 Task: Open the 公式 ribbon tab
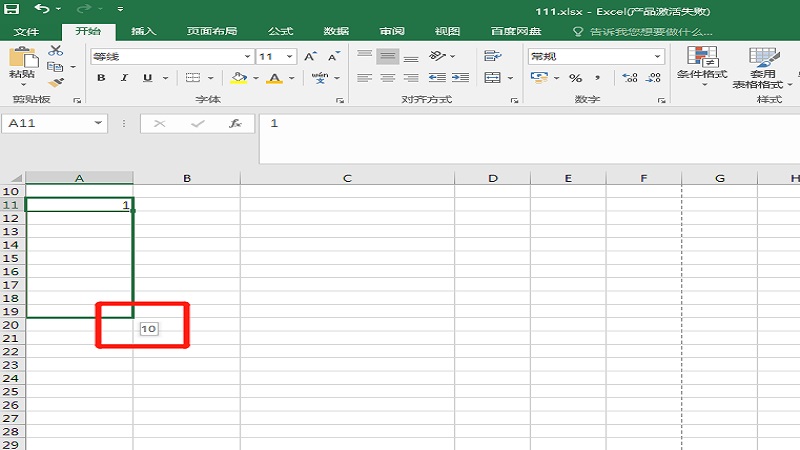pos(280,31)
